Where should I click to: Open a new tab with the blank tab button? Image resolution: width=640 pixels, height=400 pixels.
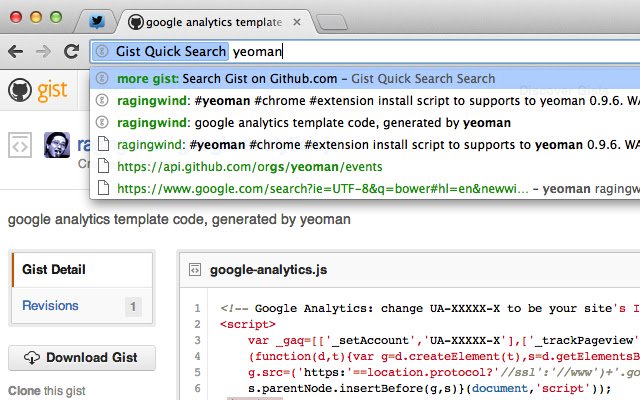331,22
